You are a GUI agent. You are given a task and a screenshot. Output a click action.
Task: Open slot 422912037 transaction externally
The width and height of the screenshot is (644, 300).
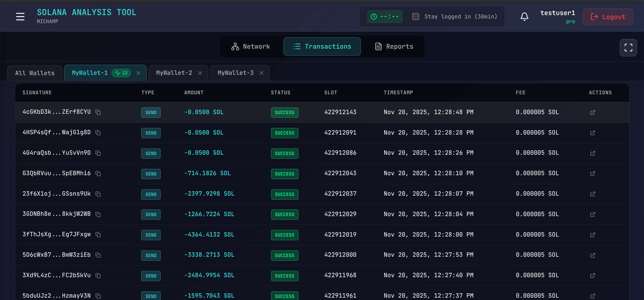pyautogui.click(x=593, y=194)
